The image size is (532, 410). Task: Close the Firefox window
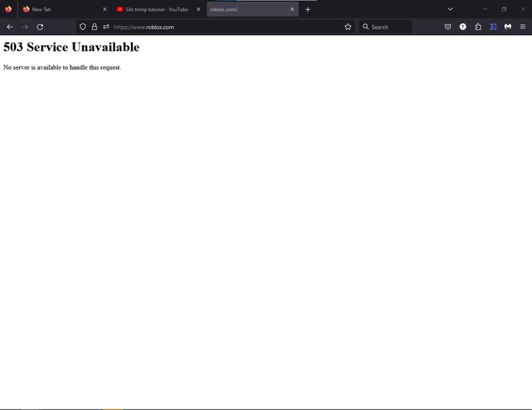tap(523, 9)
